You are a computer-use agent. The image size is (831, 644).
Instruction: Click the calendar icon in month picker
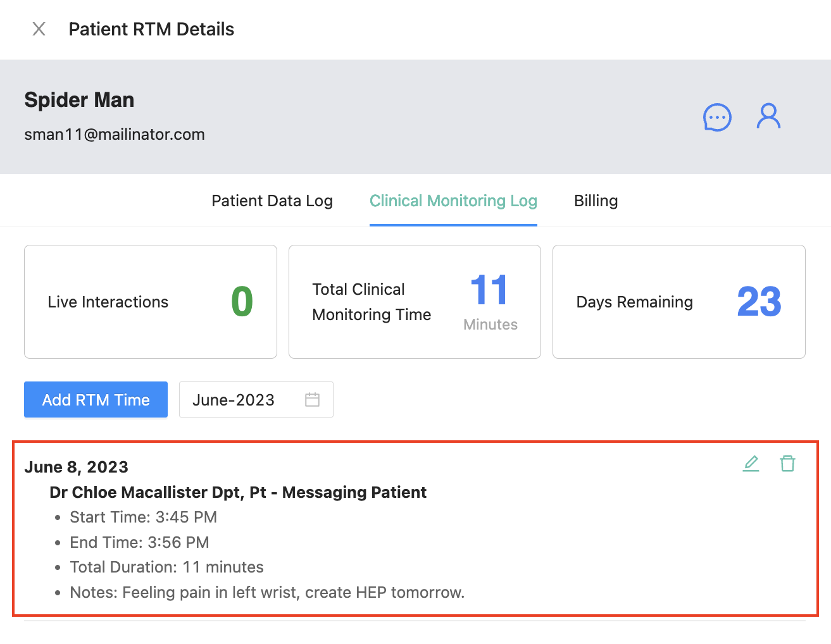tap(312, 400)
